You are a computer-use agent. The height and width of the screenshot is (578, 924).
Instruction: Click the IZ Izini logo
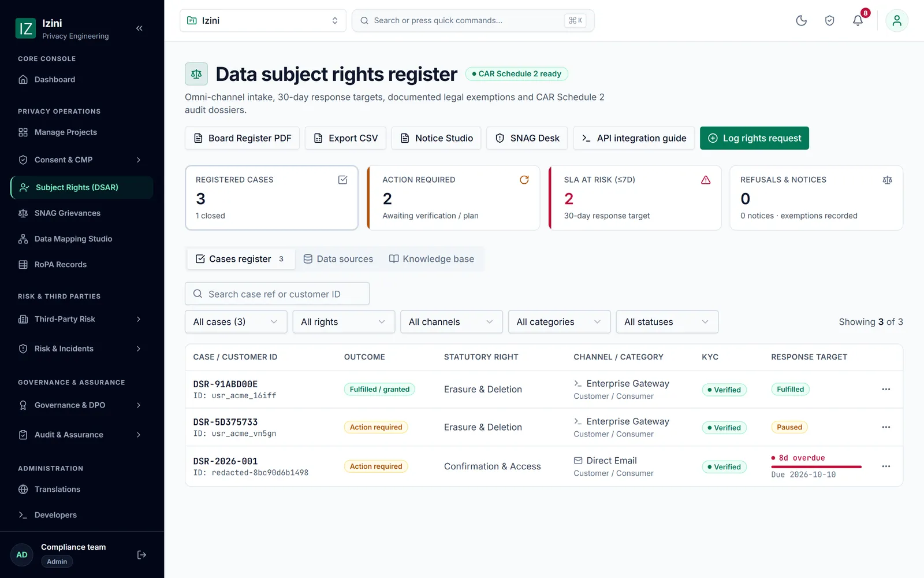click(25, 28)
